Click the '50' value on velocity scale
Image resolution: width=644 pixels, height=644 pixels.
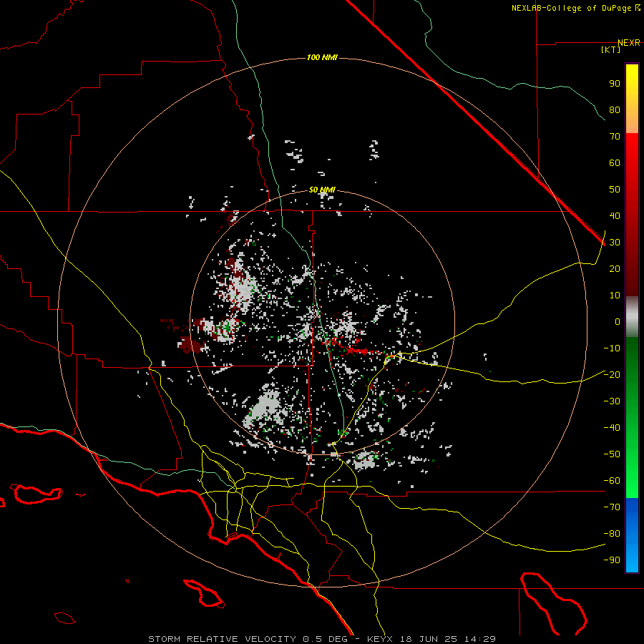615,190
